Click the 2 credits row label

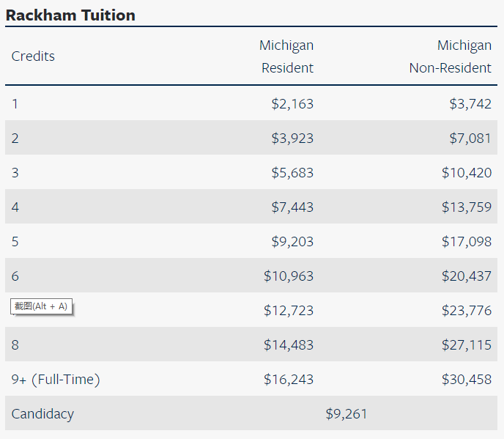[x=15, y=139]
